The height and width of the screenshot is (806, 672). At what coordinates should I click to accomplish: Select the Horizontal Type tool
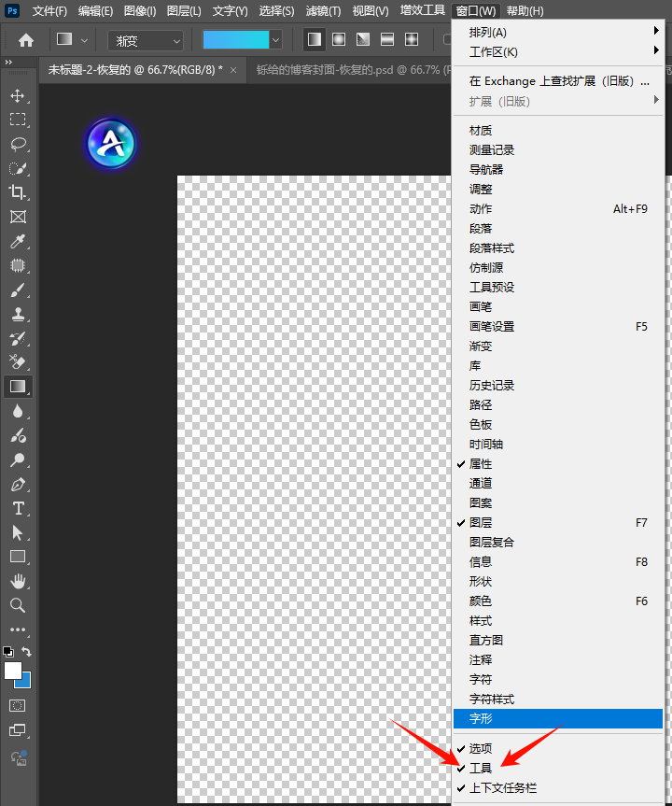[x=18, y=508]
